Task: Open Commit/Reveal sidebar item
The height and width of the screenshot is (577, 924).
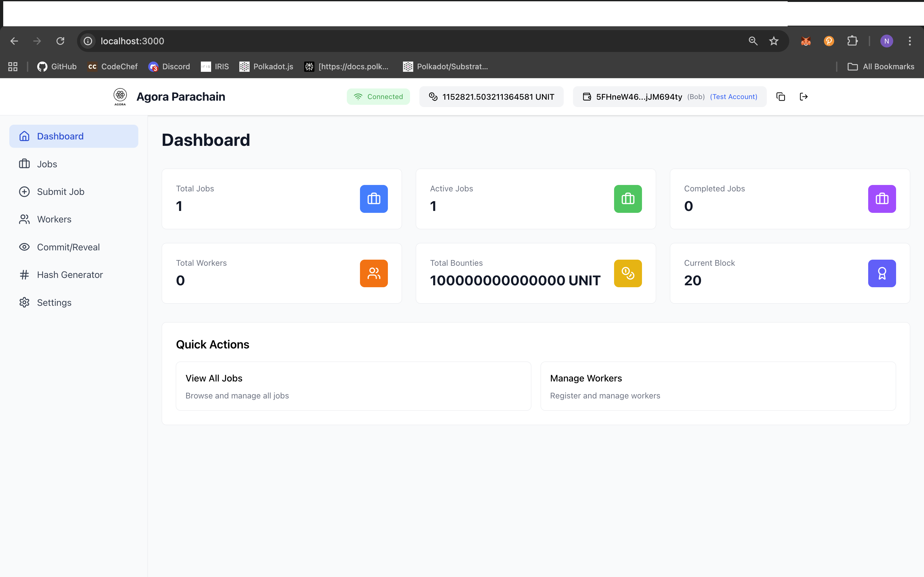Action: (68, 247)
